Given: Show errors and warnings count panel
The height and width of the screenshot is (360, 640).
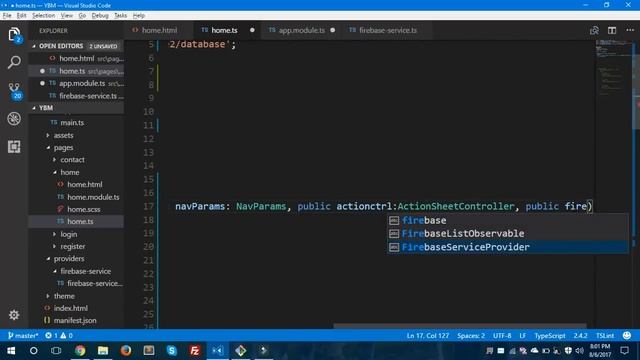Looking at the screenshot, I should tap(59, 336).
